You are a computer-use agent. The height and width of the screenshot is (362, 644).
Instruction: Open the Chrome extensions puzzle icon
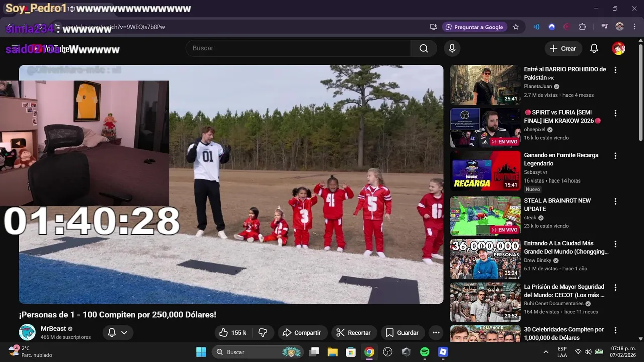coord(583,27)
